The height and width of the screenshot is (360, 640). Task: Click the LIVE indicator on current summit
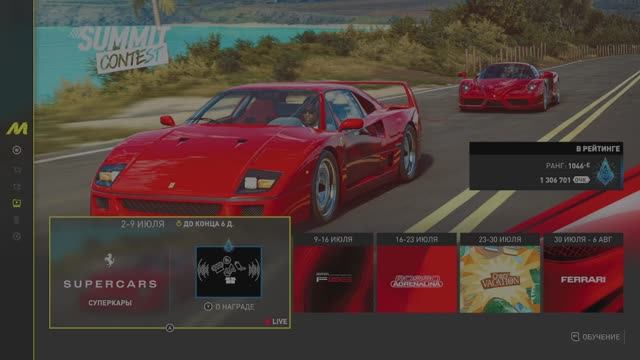[x=276, y=322]
